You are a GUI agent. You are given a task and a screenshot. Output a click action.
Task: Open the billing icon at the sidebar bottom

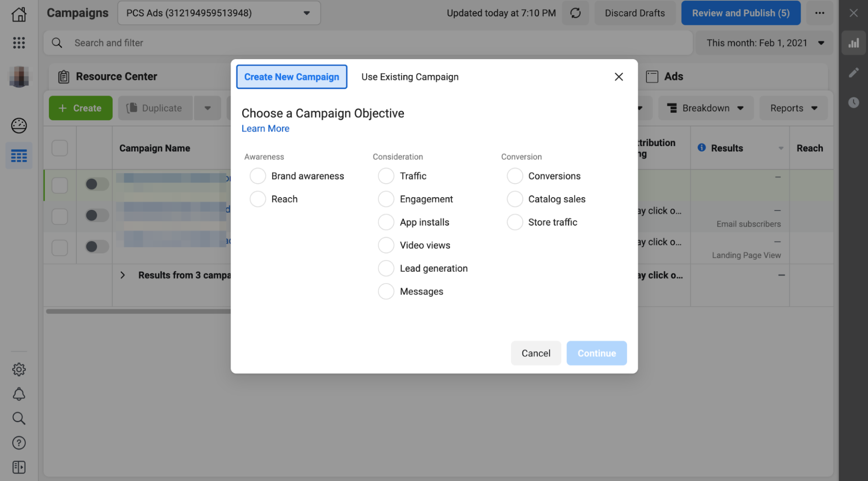tap(19, 467)
